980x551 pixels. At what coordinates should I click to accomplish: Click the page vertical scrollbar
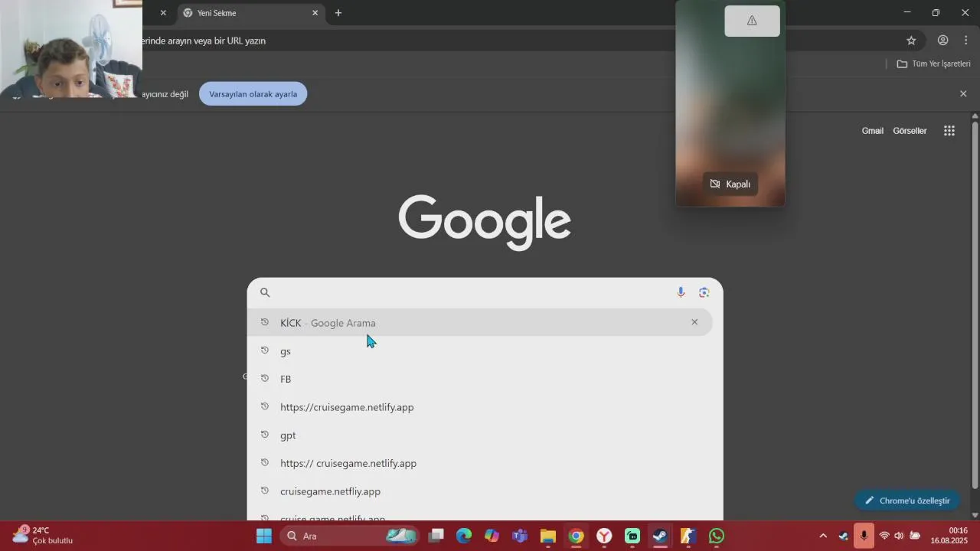tap(975, 306)
